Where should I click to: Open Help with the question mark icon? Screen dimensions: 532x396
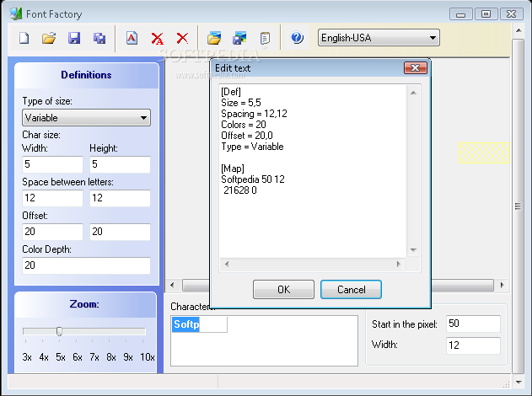click(x=297, y=37)
